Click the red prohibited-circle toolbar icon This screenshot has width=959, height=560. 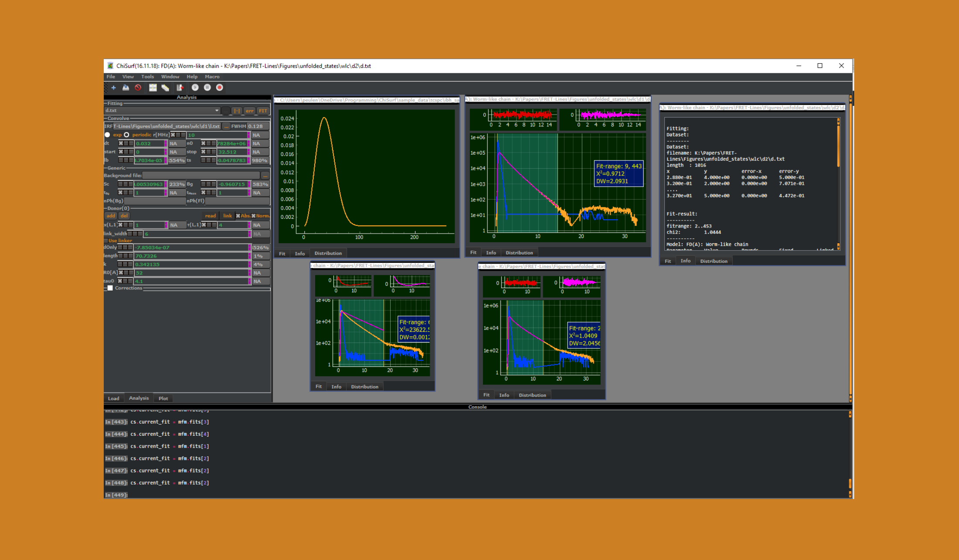[138, 88]
